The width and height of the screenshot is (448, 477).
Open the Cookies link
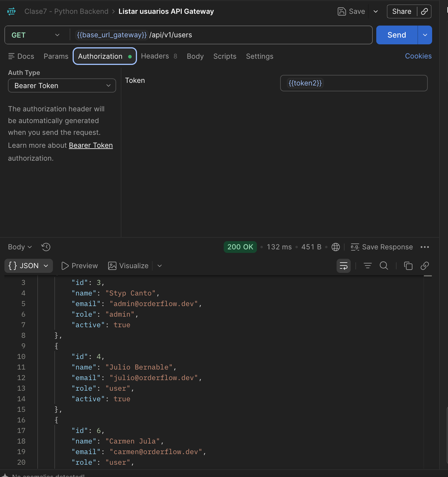[418, 56]
